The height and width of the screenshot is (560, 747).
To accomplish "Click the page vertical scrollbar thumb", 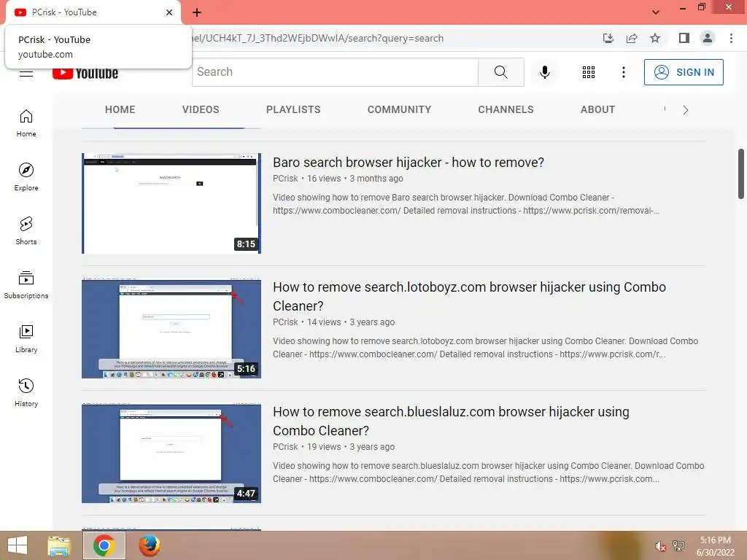I will click(x=741, y=174).
